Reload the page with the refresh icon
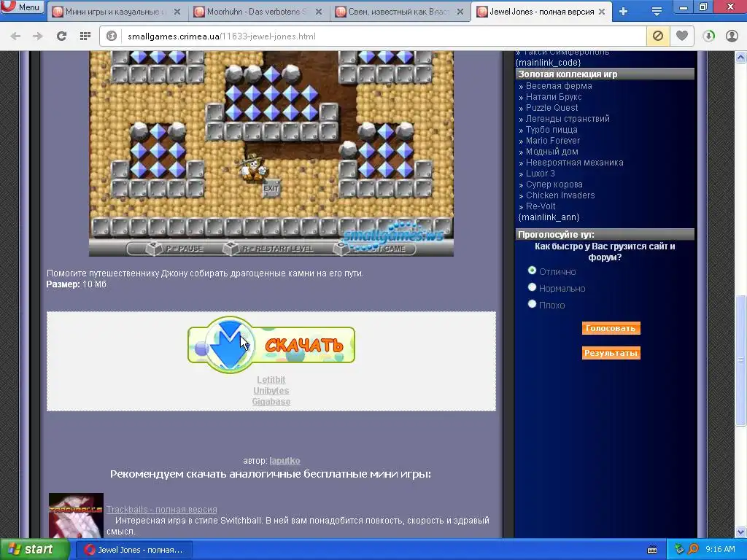This screenshot has width=747, height=560. point(61,36)
